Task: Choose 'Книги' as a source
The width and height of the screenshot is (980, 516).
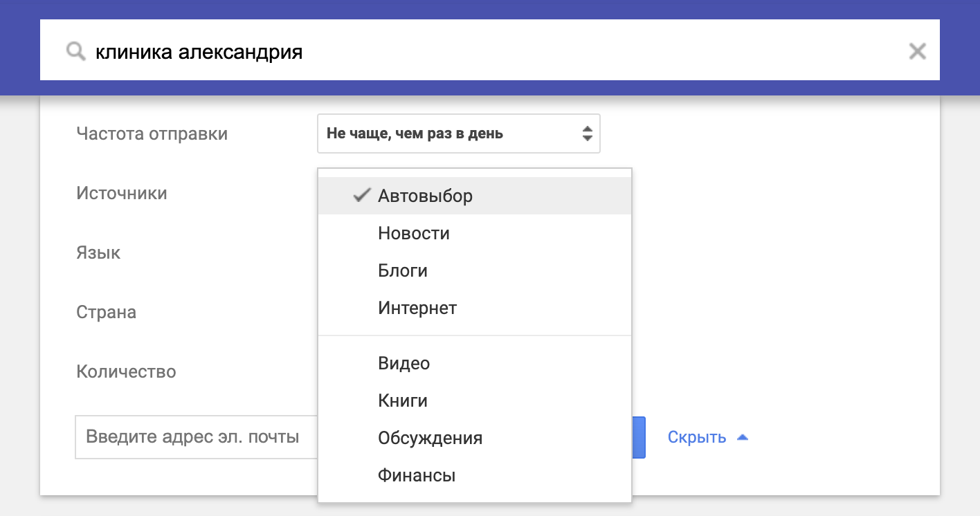Action: coord(402,400)
